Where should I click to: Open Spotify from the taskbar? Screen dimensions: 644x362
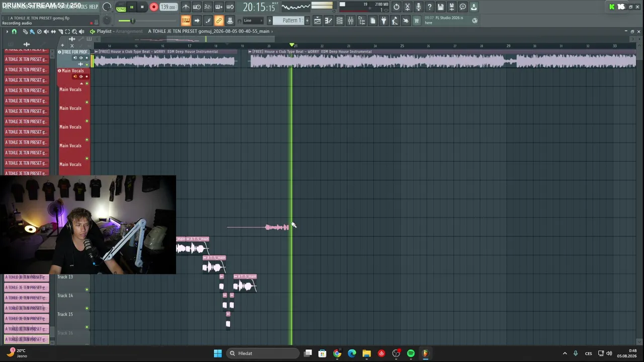(x=411, y=353)
